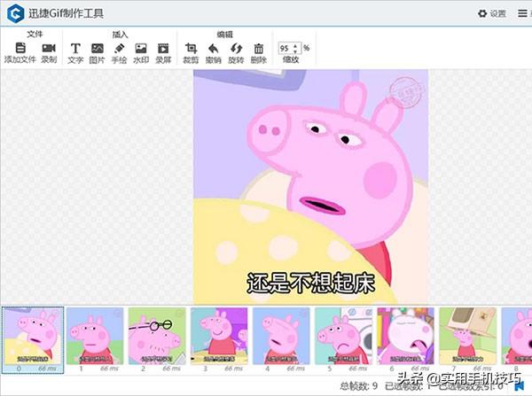Rotate the frame with 旋转
The image size is (532, 396).
[236, 49]
